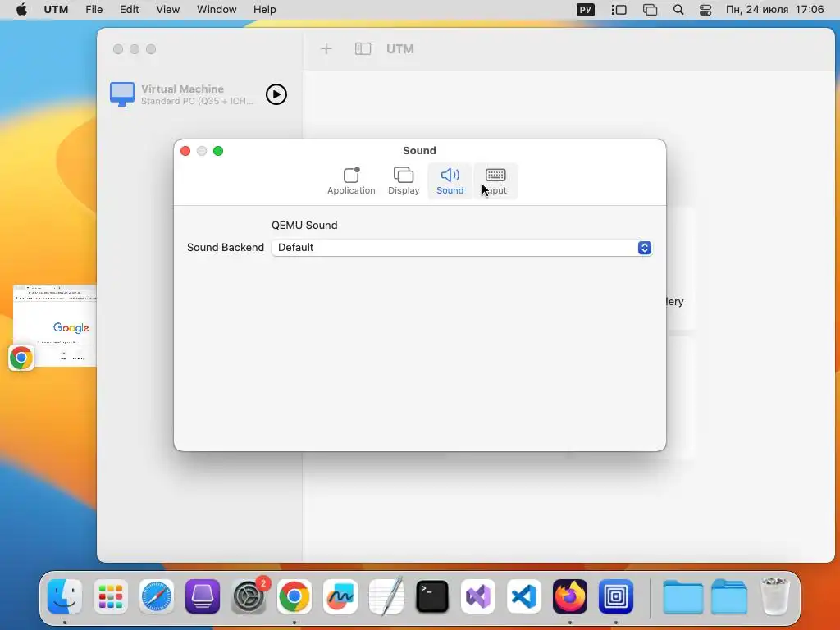Open Visual Studio Code from the Dock
840x630 pixels.
pyautogui.click(x=524, y=596)
